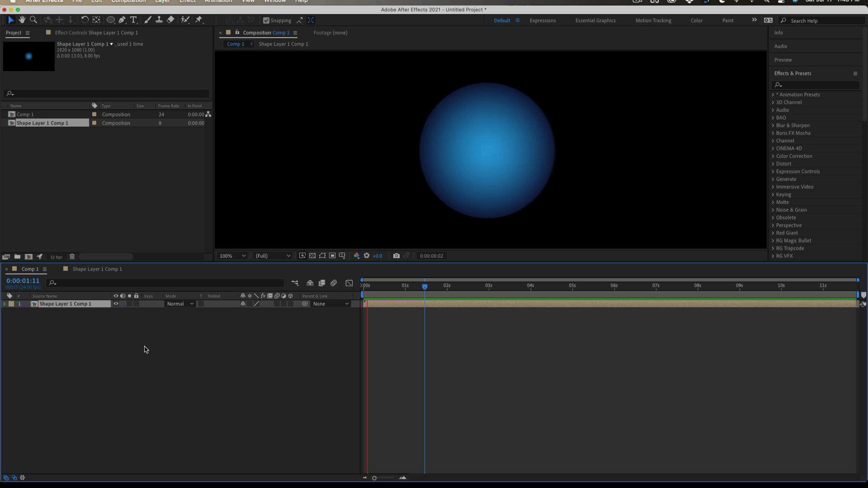Select the Type tool
The image size is (868, 488).
pyautogui.click(x=133, y=20)
